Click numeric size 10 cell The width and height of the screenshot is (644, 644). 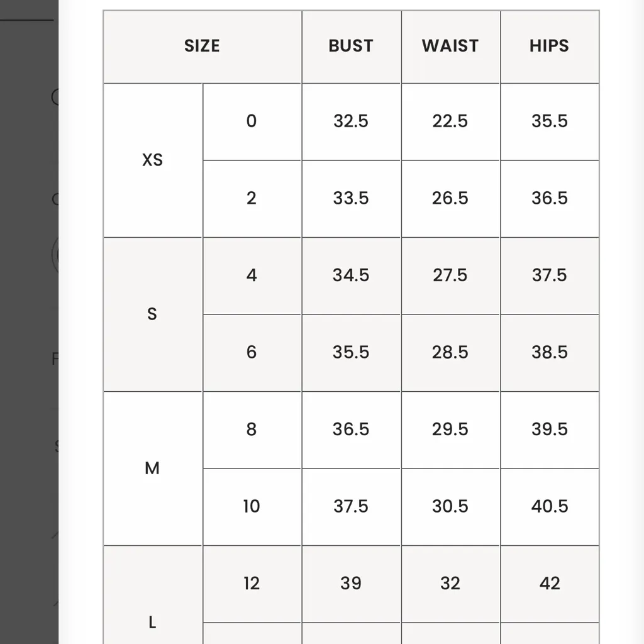point(252,506)
